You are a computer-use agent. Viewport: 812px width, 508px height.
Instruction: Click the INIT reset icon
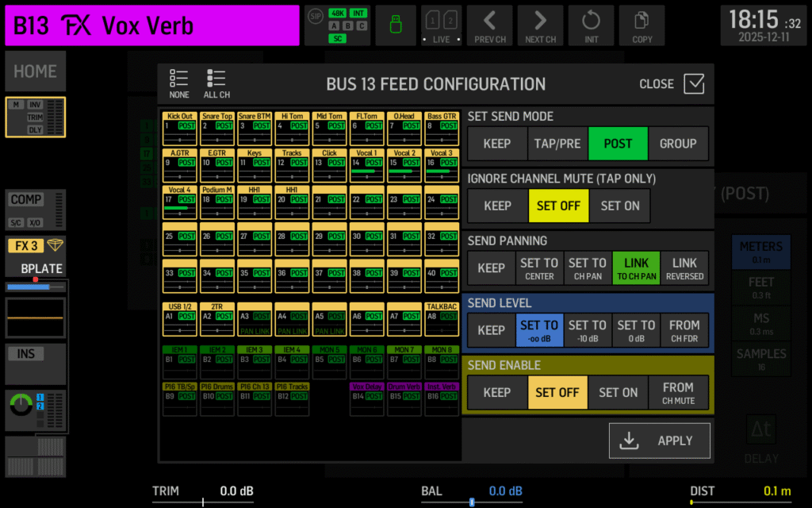[x=591, y=25]
